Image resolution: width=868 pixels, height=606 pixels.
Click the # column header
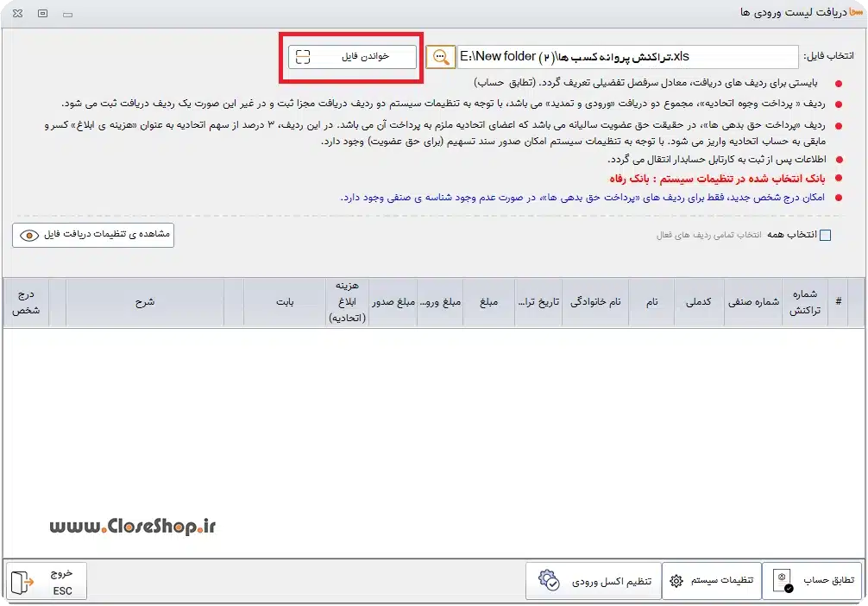pos(838,302)
